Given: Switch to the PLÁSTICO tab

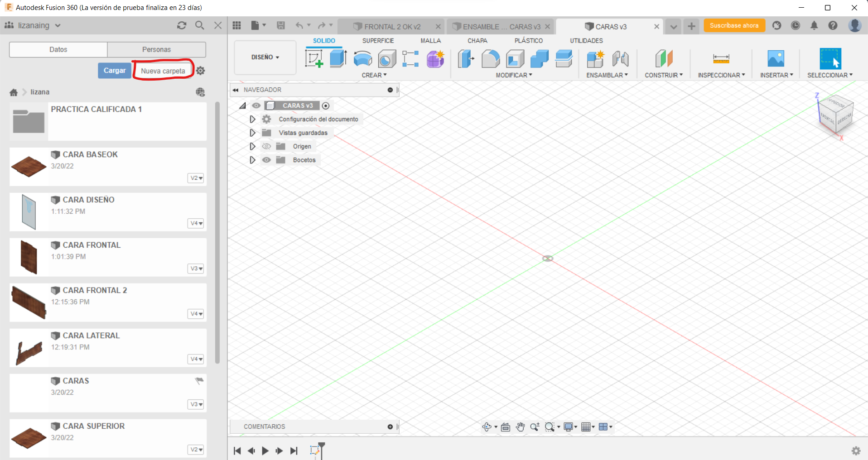Looking at the screenshot, I should tap(528, 41).
